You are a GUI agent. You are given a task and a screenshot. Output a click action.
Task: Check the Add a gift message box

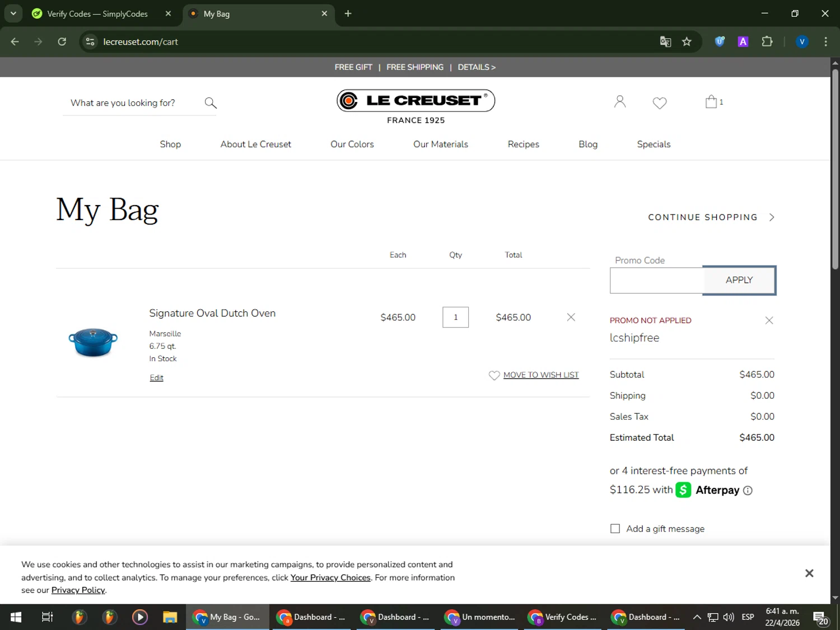coord(615,529)
